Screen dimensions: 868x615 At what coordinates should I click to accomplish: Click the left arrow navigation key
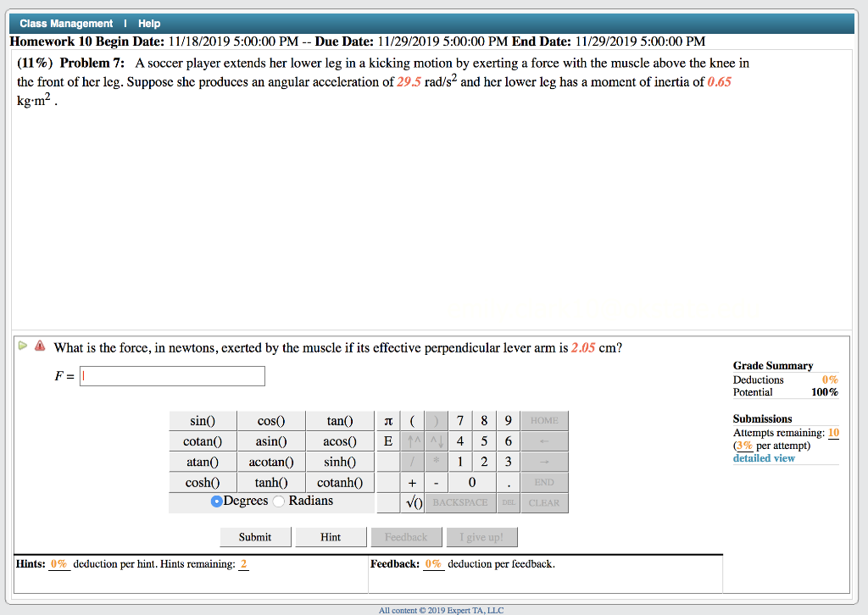(543, 440)
